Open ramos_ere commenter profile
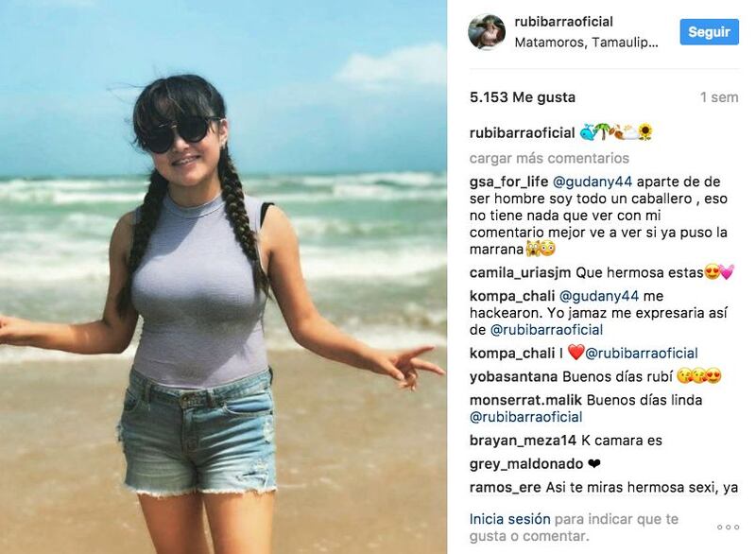Screen dimensions: 756x554 (506, 488)
